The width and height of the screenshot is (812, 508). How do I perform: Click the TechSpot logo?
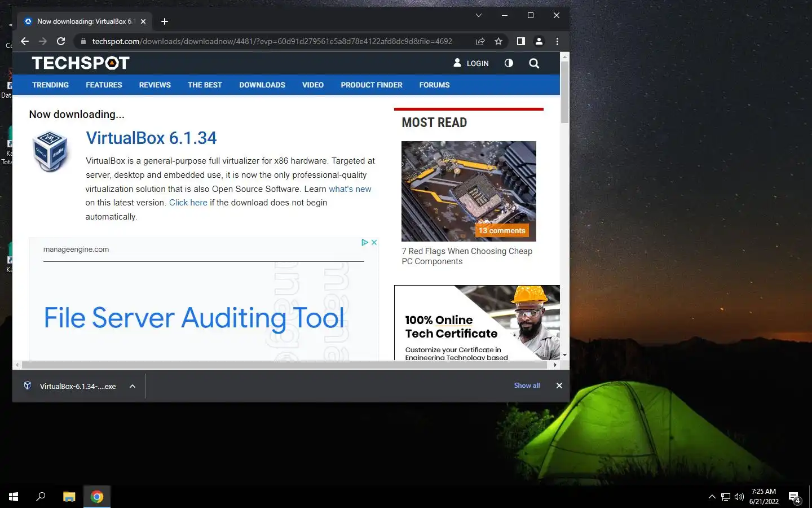[81, 63]
